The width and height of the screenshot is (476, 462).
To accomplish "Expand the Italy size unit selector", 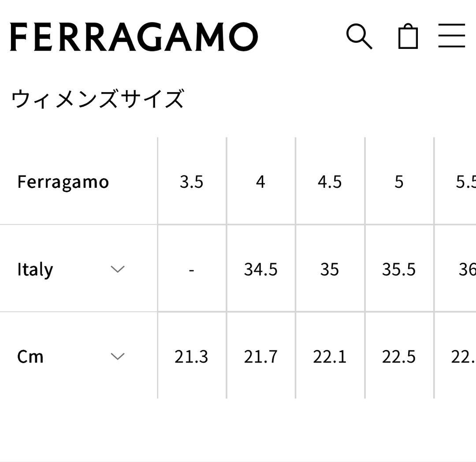I will (x=117, y=269).
